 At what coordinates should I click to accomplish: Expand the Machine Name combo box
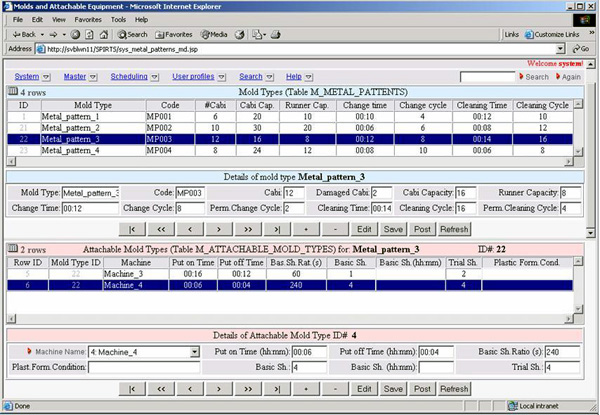(x=193, y=351)
